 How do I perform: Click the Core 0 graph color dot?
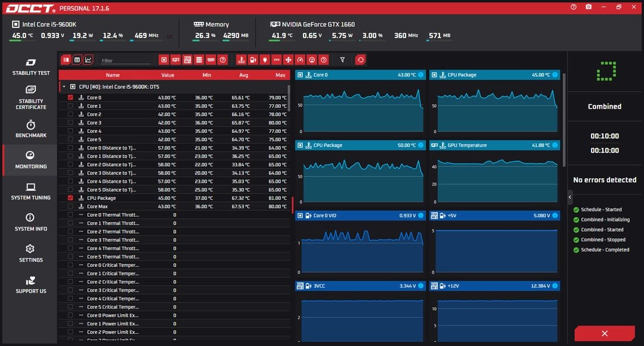tap(420, 74)
